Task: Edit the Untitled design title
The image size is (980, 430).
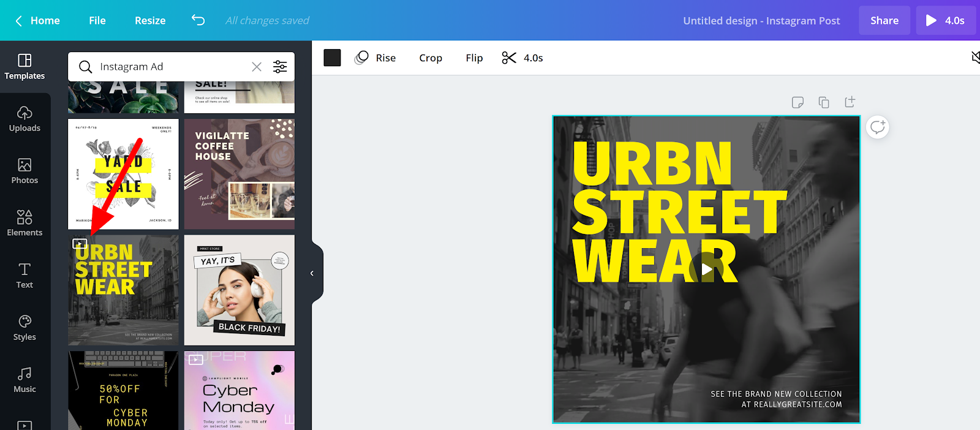Action: click(x=761, y=20)
